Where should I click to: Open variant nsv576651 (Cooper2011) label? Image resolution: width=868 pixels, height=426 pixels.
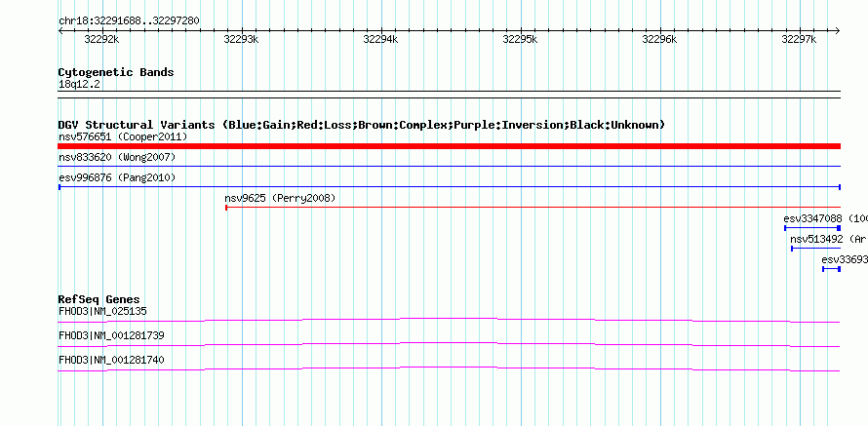pos(123,136)
